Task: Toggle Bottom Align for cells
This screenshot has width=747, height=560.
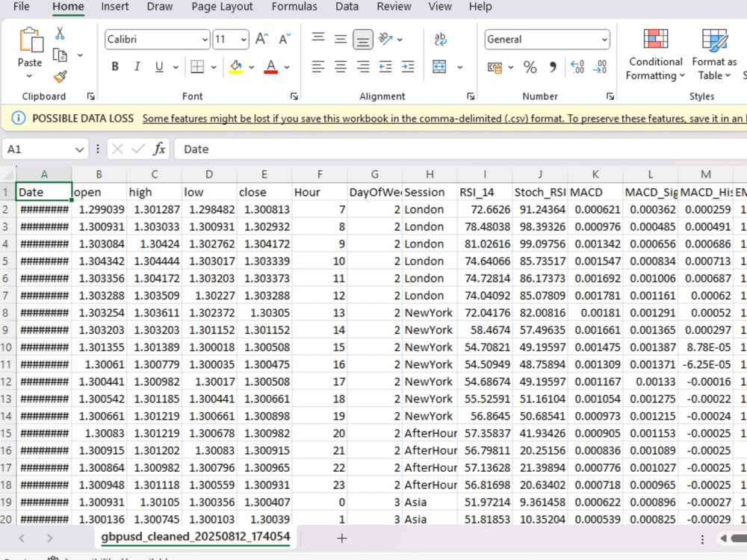Action: click(x=362, y=40)
